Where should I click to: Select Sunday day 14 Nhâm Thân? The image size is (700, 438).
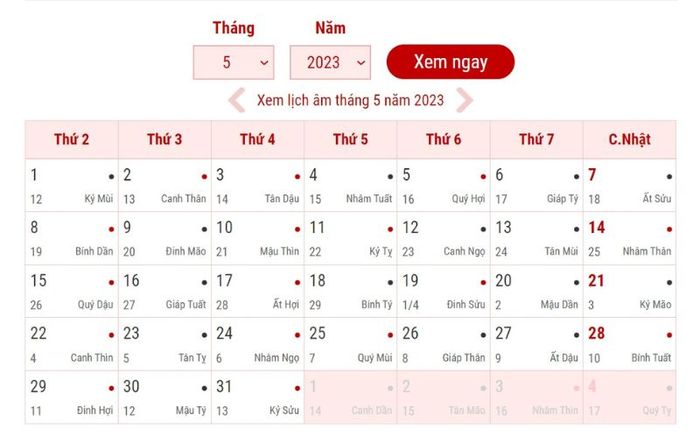coord(629,238)
